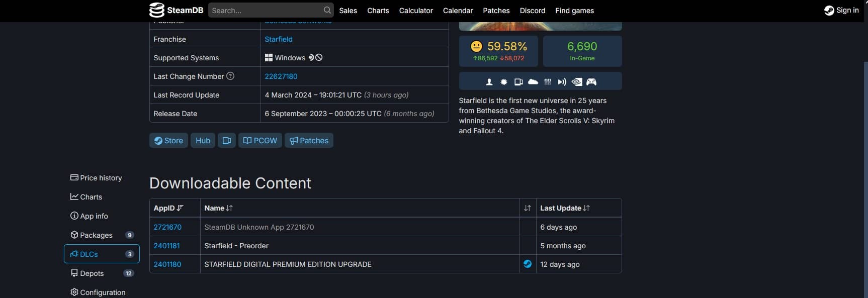Go to the Calculator page
This screenshot has height=298, width=868.
click(x=416, y=11)
